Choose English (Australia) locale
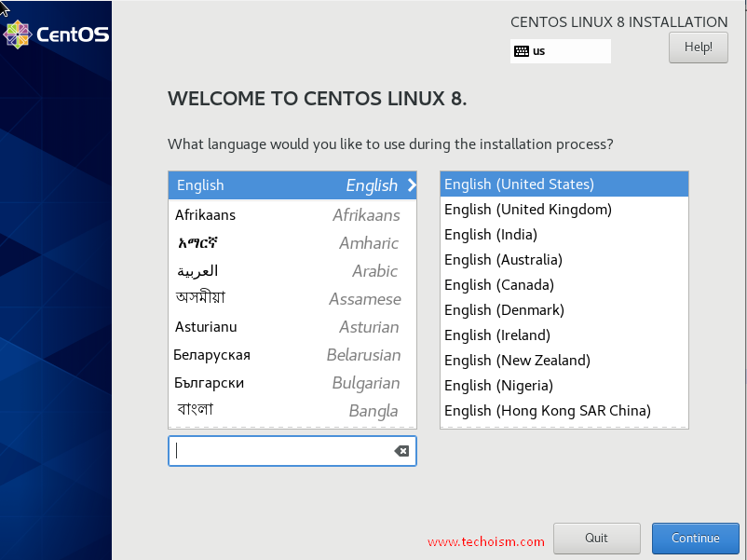The height and width of the screenshot is (560, 747). coord(564,260)
